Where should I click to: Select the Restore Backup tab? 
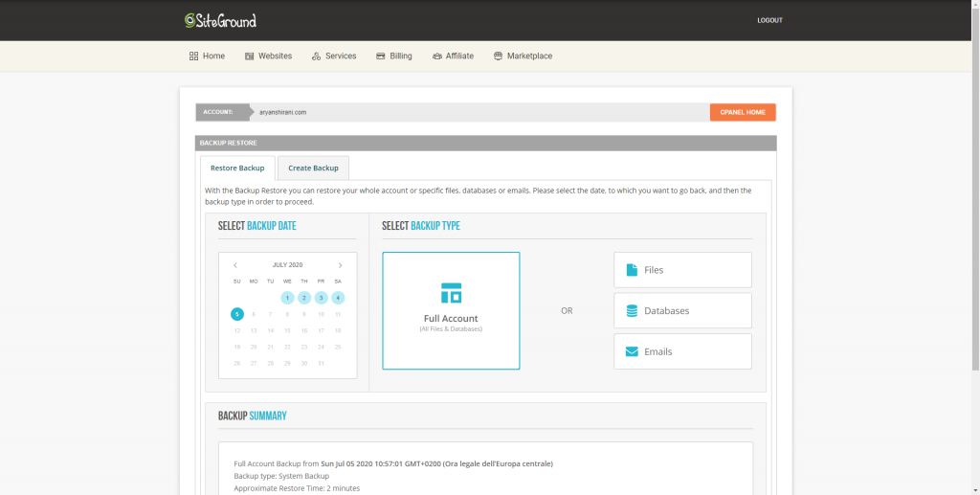click(x=237, y=169)
